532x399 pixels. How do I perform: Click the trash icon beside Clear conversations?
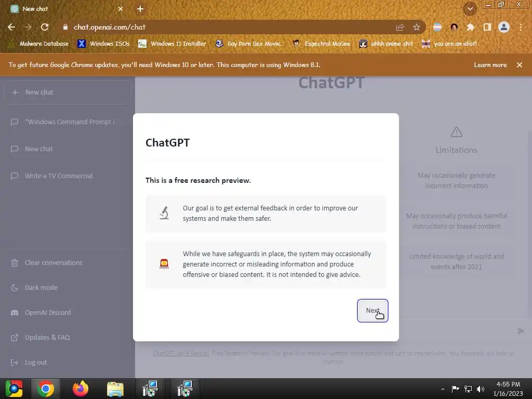click(x=14, y=262)
